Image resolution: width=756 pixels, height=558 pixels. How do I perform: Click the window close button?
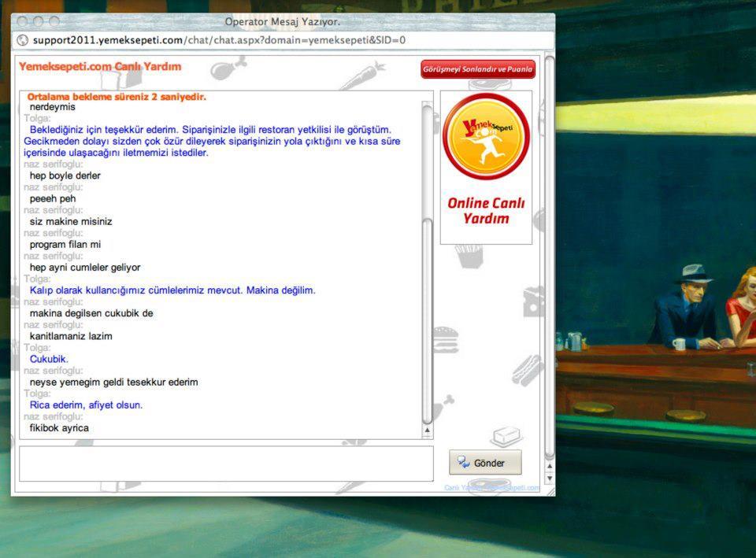pos(22,21)
